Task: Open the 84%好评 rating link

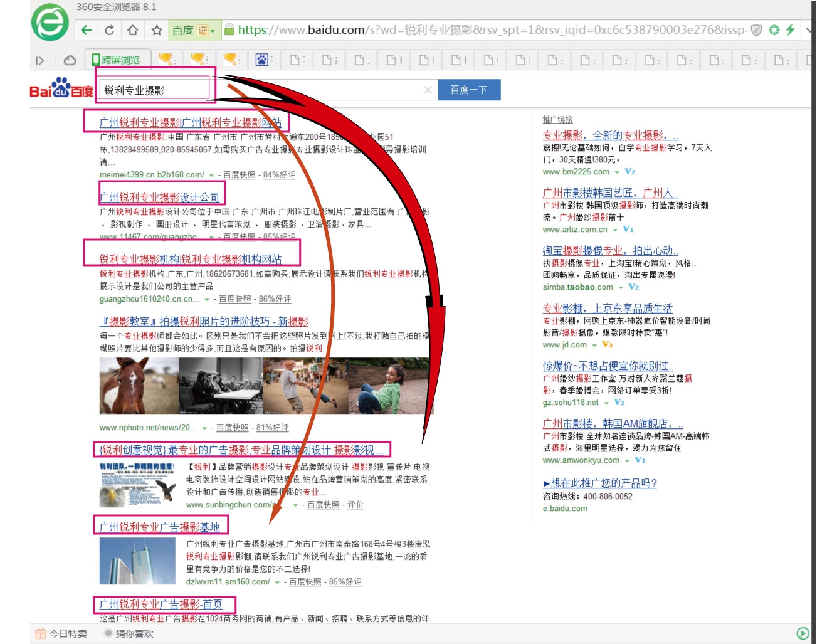Action: tap(279, 175)
